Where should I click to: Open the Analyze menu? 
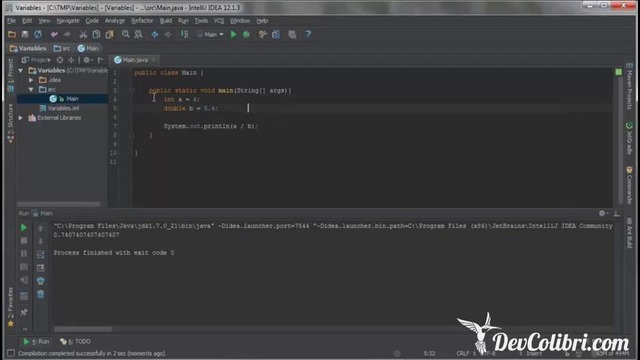(x=115, y=21)
